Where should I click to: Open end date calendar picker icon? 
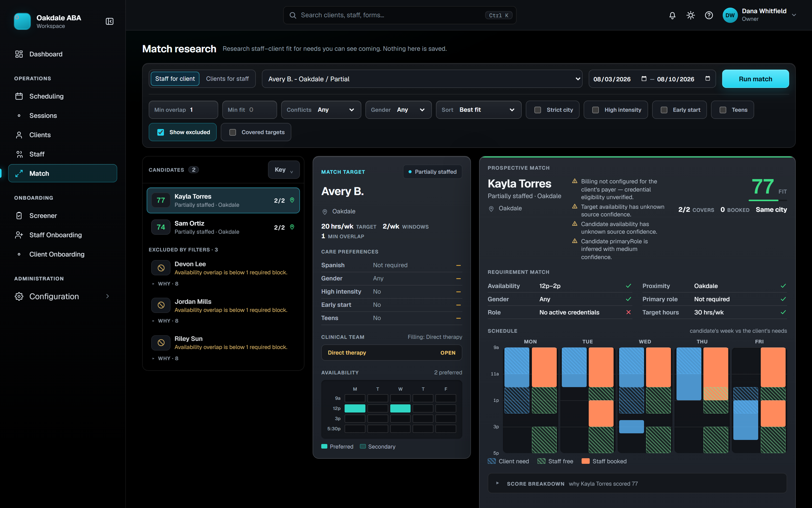coord(707,79)
